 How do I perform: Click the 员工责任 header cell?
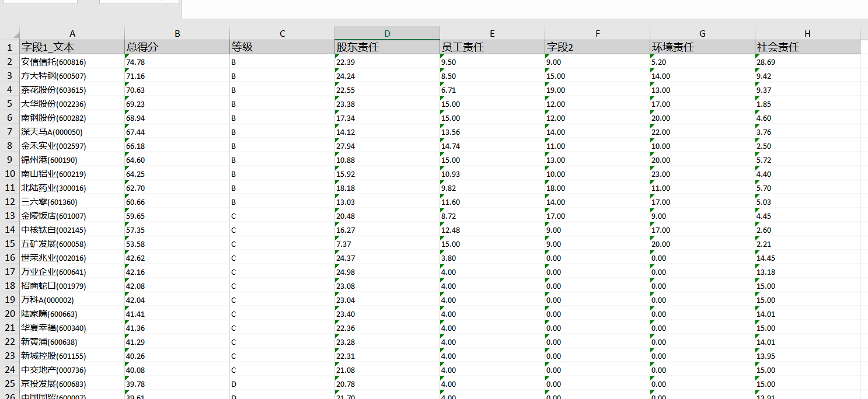(x=493, y=47)
